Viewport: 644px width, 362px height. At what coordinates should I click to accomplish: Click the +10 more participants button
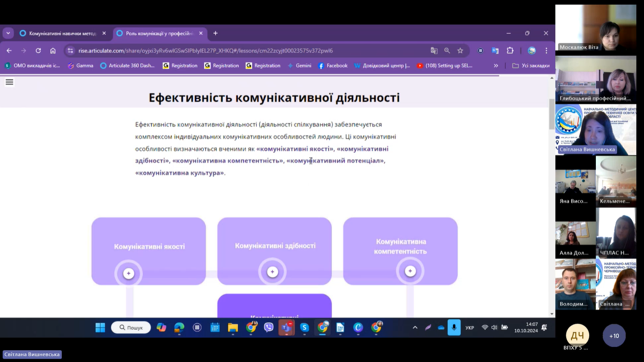click(x=614, y=336)
